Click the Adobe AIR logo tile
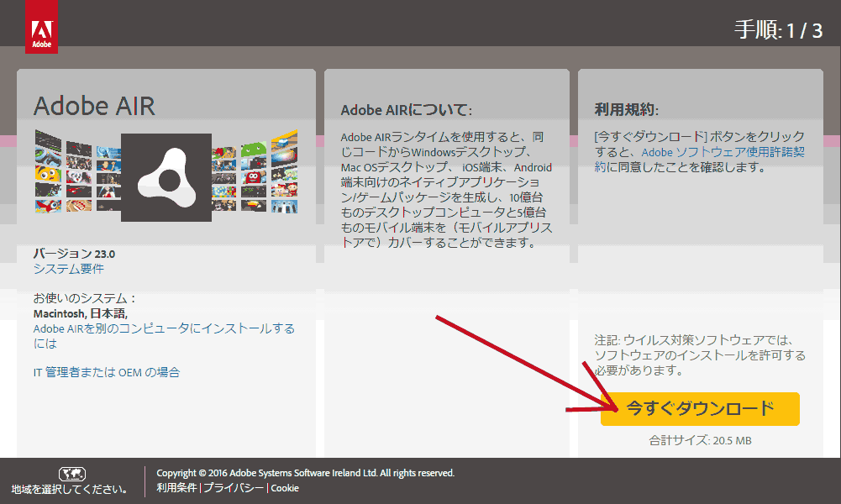 pyautogui.click(x=166, y=177)
